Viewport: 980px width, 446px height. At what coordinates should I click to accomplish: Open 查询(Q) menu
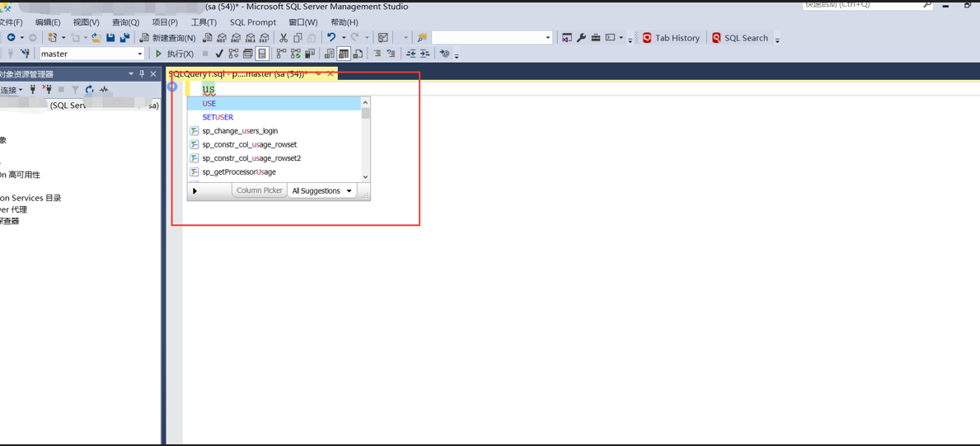(x=125, y=22)
